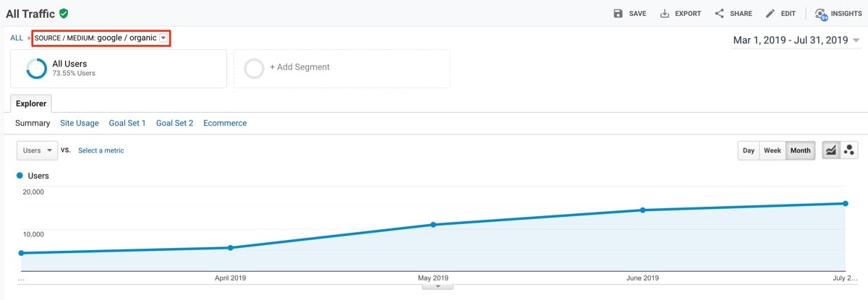Open the source / medium dropdown arrow

tap(163, 38)
